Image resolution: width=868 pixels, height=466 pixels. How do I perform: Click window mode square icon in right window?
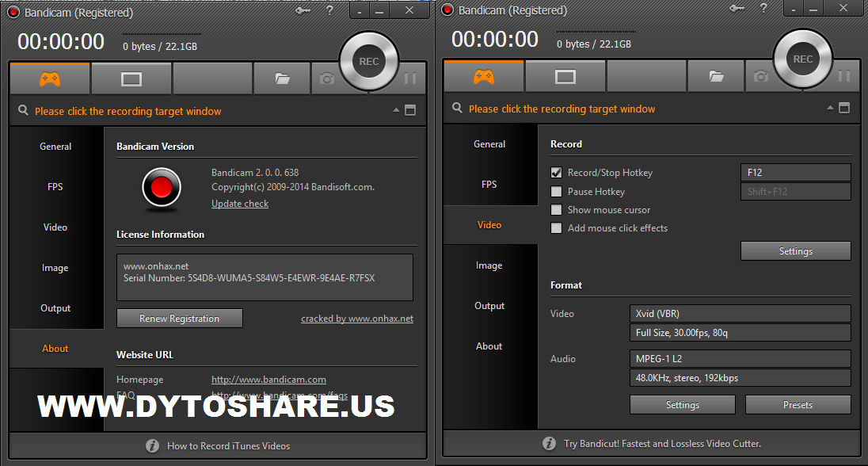844,108
